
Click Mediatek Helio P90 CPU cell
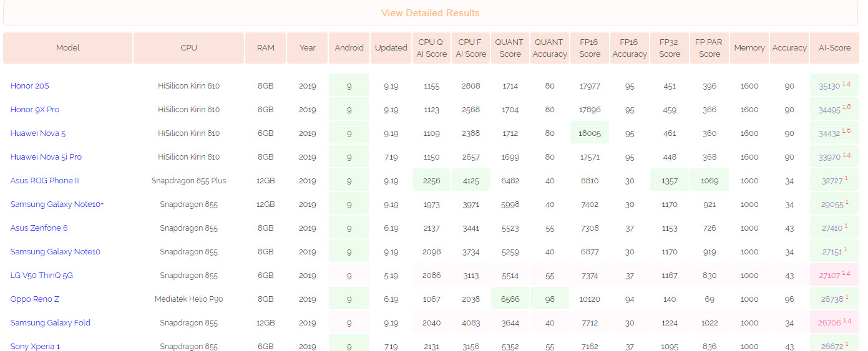coord(188,299)
